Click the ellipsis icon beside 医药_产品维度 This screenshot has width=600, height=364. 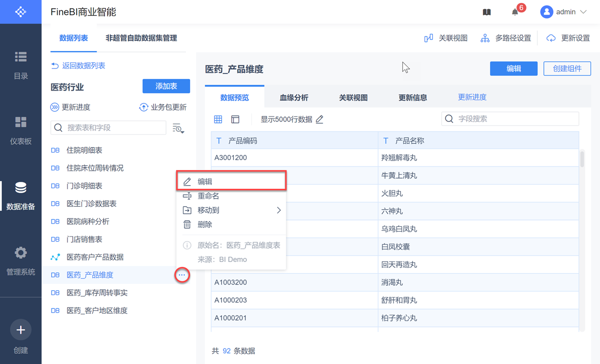(182, 275)
